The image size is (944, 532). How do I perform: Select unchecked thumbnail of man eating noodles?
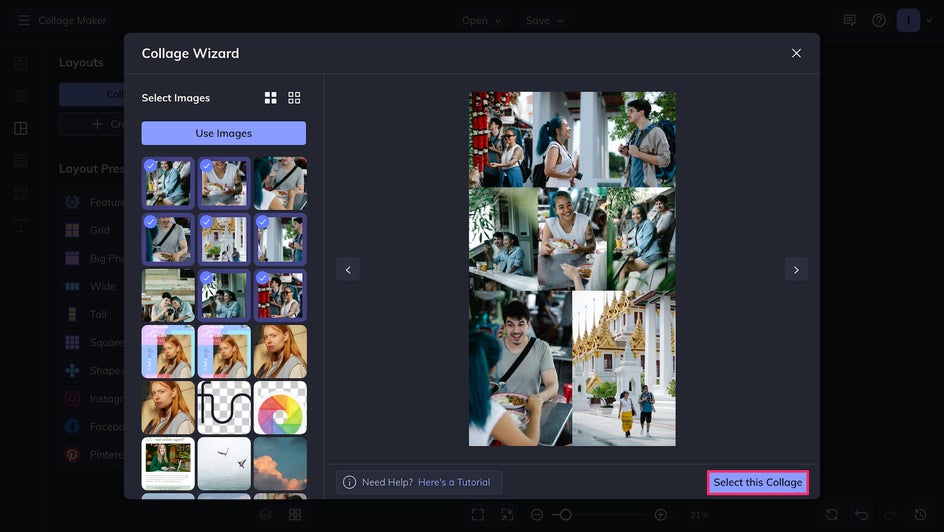(280, 183)
